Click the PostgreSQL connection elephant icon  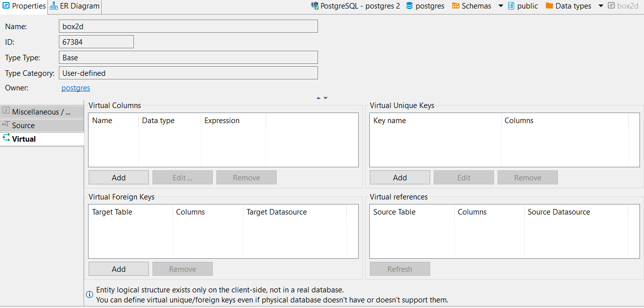click(315, 6)
